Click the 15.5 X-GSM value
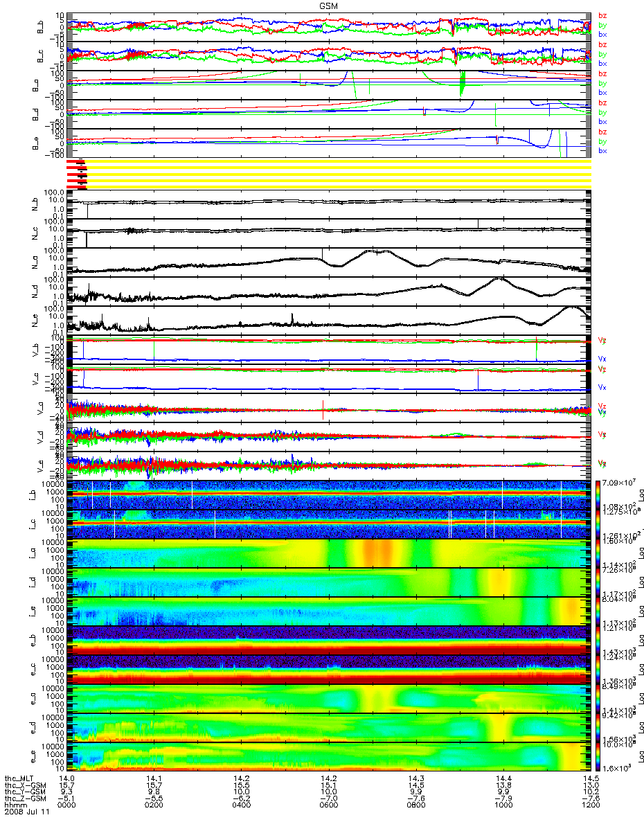 pos(241,785)
